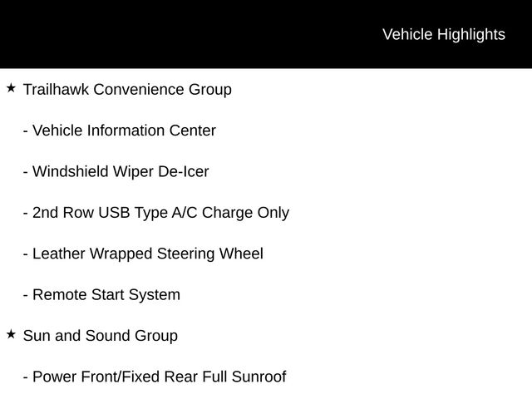Open the Sun and Sound Group heading
This screenshot has width=532, height=399.
[100, 336]
